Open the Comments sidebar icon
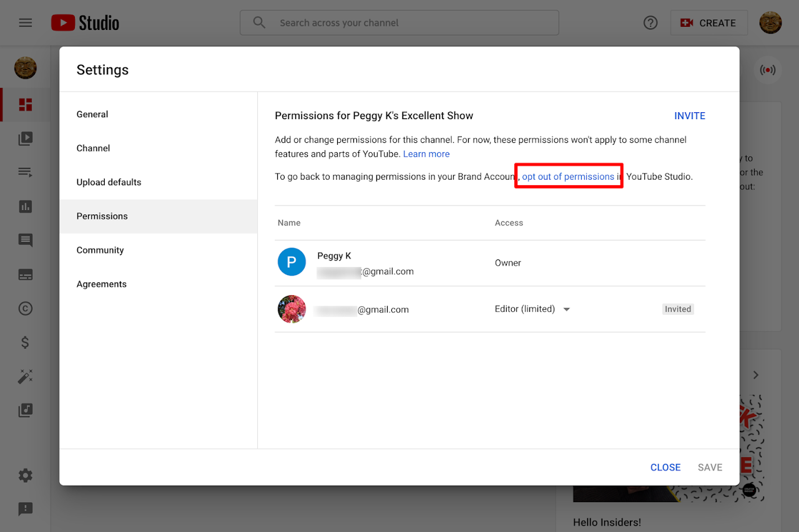This screenshot has width=799, height=532. tap(26, 241)
